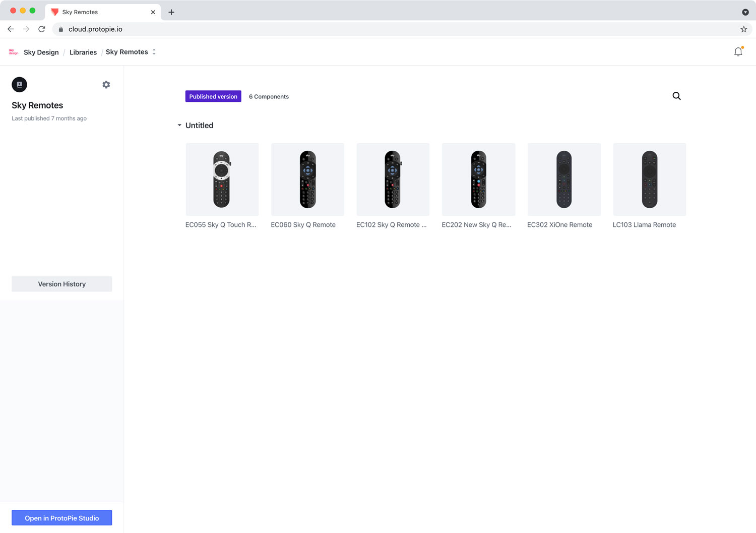Click the Sky Remotes library avatar icon
The height and width of the screenshot is (533, 756).
tap(20, 85)
